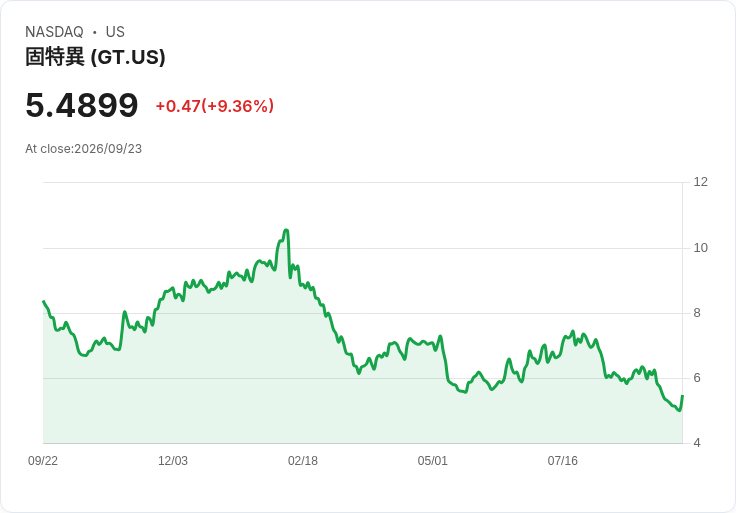Click the 10 y-axis price label
The height and width of the screenshot is (513, 736).
point(700,248)
